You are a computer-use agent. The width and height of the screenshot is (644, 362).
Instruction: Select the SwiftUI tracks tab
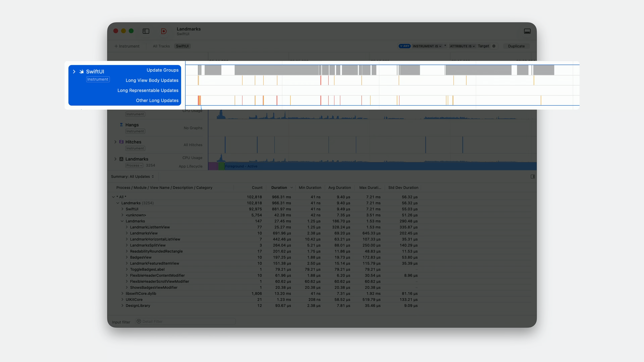pos(182,46)
